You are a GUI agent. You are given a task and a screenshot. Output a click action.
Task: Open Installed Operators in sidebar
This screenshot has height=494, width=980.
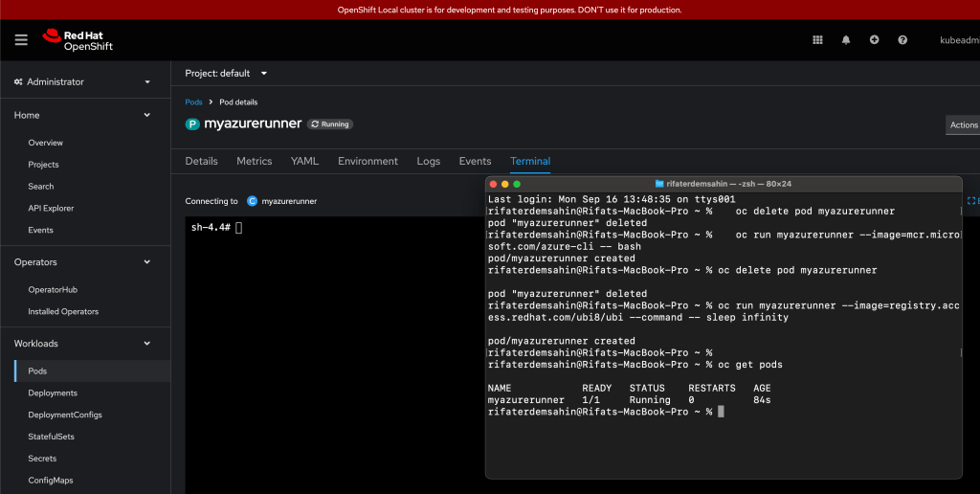click(63, 311)
